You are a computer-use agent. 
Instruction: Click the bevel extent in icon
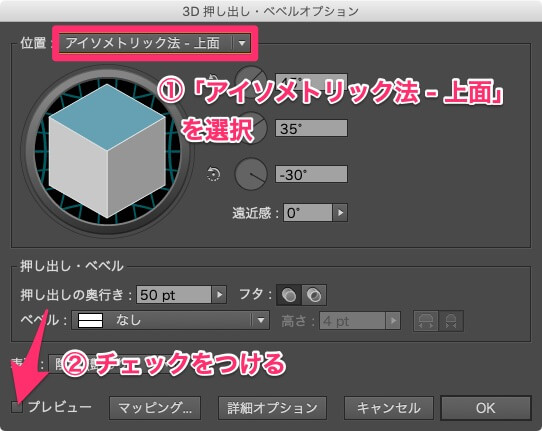point(451,321)
